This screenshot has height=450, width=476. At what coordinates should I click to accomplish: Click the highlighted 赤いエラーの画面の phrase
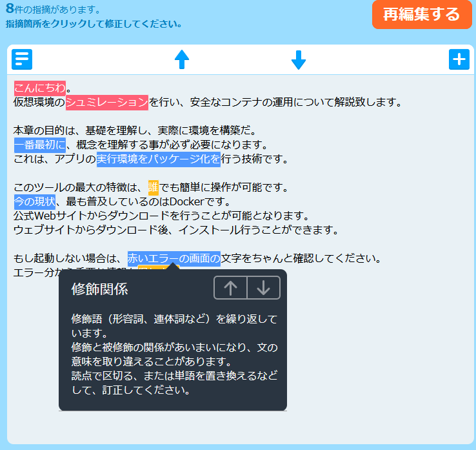point(174,259)
